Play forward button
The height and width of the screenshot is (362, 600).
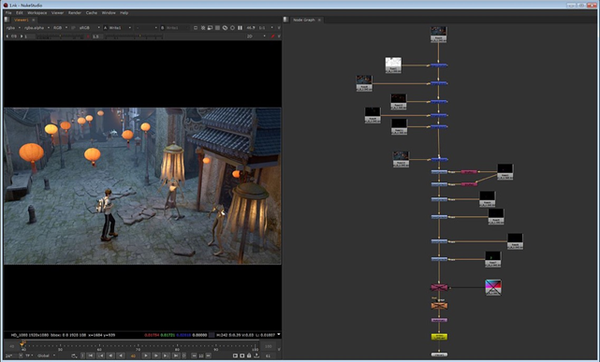(146, 355)
